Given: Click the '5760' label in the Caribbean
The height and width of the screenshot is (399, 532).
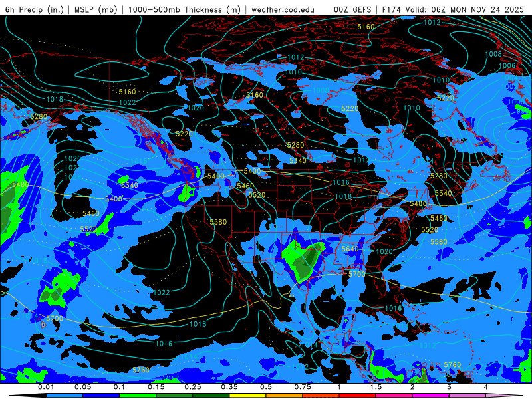Looking at the screenshot, I should (452, 364).
